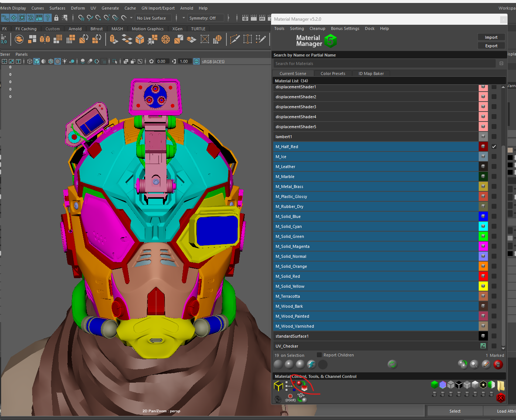516x420 pixels.
Task: Toggle the color management ON button
Action: pyautogui.click(x=197, y=61)
